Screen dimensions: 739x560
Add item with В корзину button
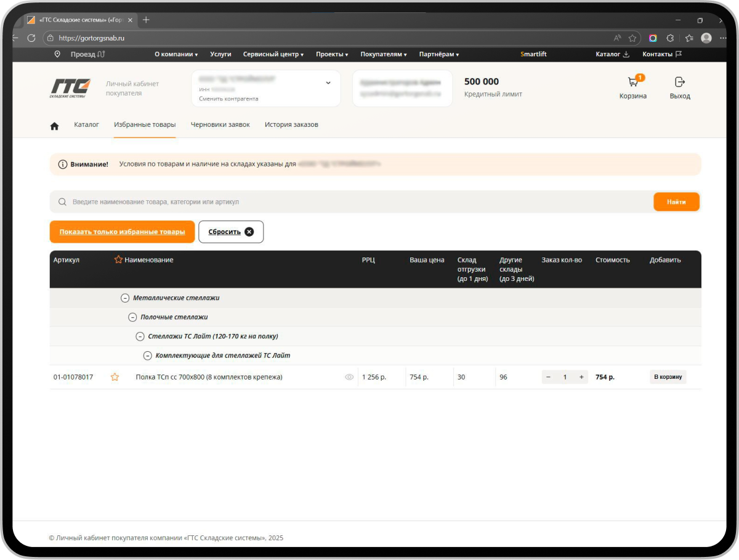(x=668, y=377)
